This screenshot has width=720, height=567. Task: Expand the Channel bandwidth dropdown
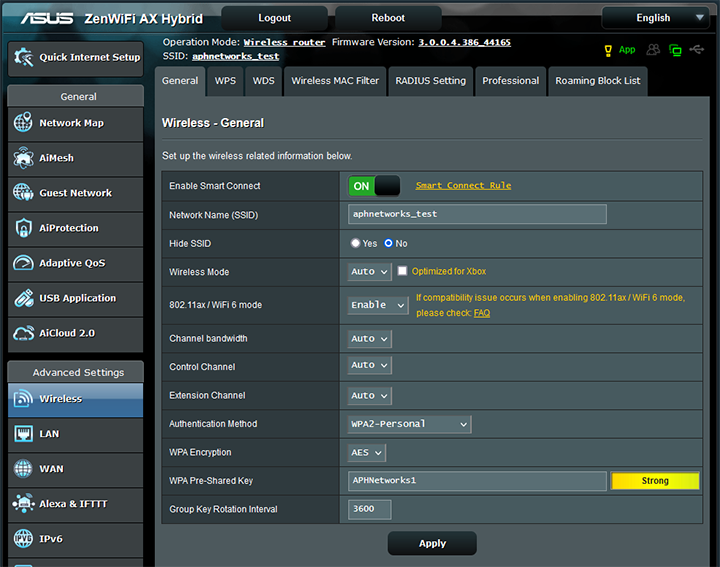point(369,339)
